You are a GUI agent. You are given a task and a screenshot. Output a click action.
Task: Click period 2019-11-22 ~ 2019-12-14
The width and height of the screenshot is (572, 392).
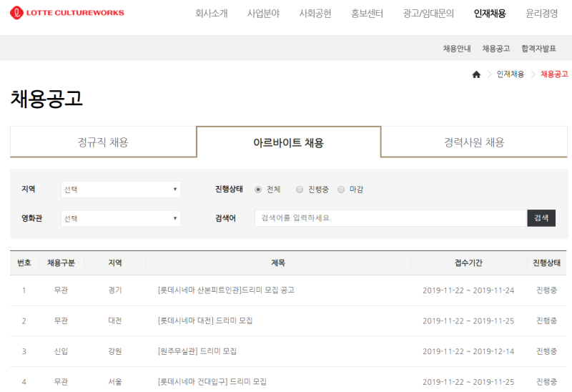coord(468,351)
